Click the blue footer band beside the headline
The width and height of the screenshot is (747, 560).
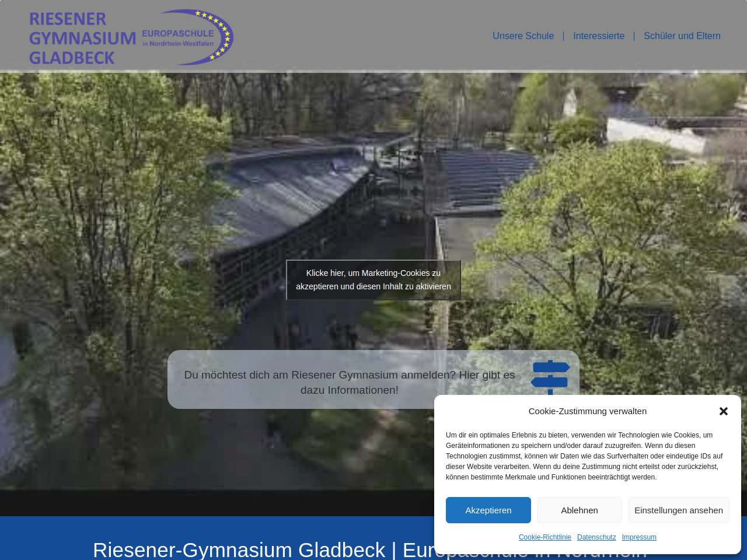(x=47, y=537)
